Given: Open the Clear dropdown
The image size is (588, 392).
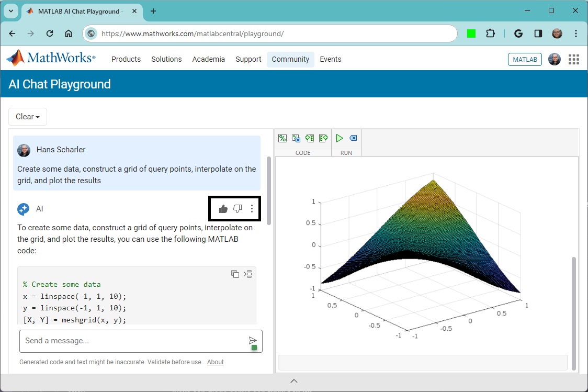Looking at the screenshot, I should 28,117.
